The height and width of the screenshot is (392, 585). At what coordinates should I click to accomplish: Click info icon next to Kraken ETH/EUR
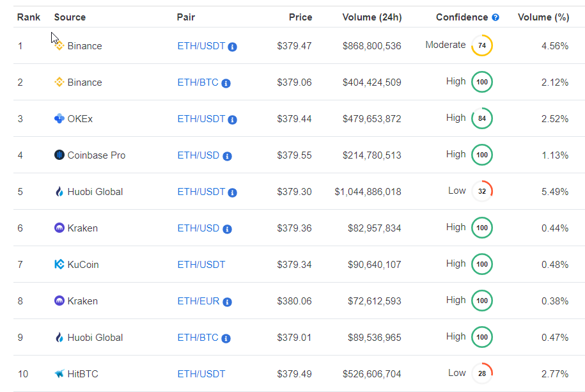pos(227,302)
